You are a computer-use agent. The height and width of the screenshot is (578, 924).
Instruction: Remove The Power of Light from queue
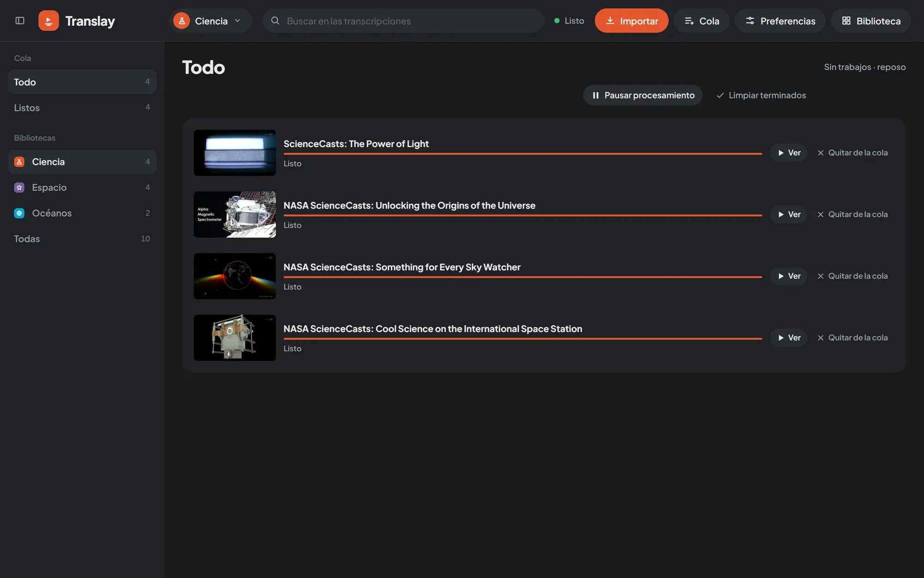click(852, 153)
